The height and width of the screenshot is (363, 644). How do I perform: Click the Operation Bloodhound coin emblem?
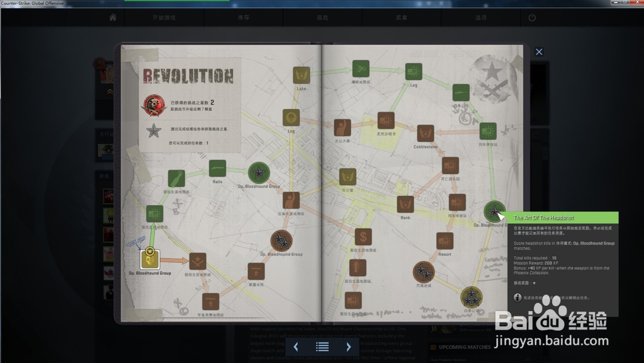(154, 106)
